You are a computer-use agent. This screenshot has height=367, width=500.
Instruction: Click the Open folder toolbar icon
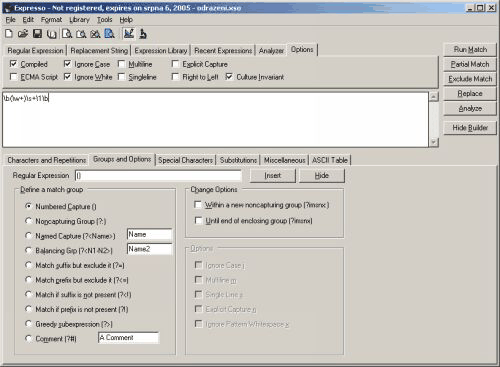tap(23, 33)
